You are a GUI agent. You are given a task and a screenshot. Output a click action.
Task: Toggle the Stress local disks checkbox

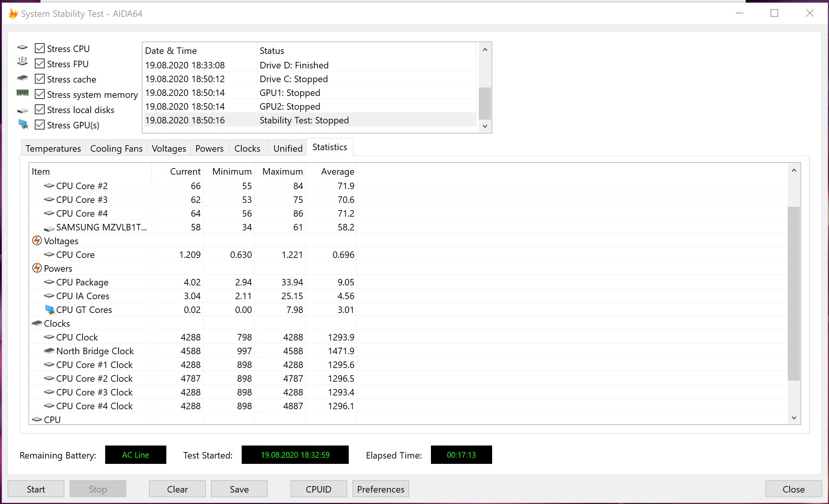(x=40, y=110)
